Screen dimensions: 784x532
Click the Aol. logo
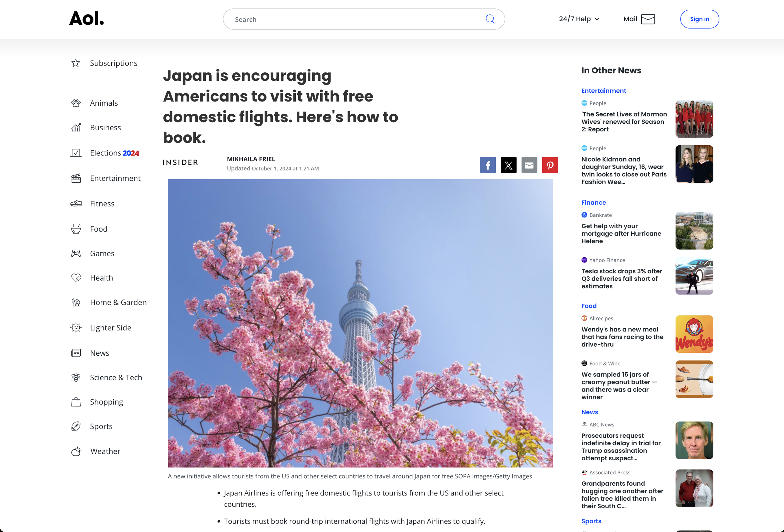point(87,18)
